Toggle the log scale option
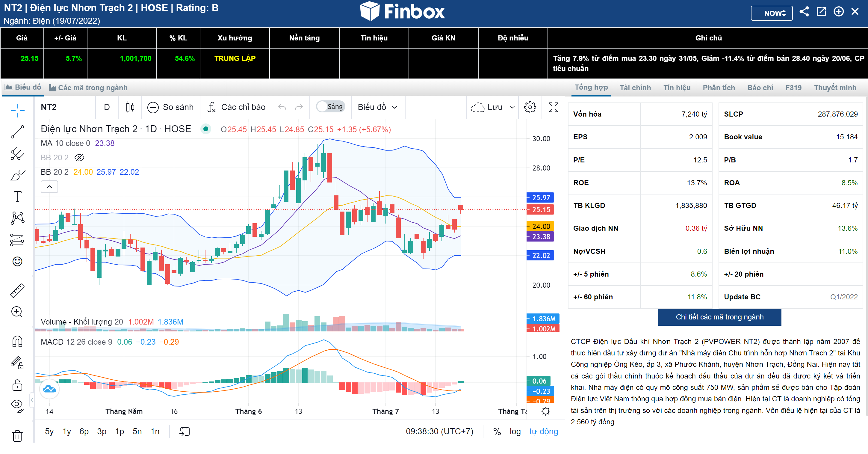The width and height of the screenshot is (868, 454). [515, 432]
